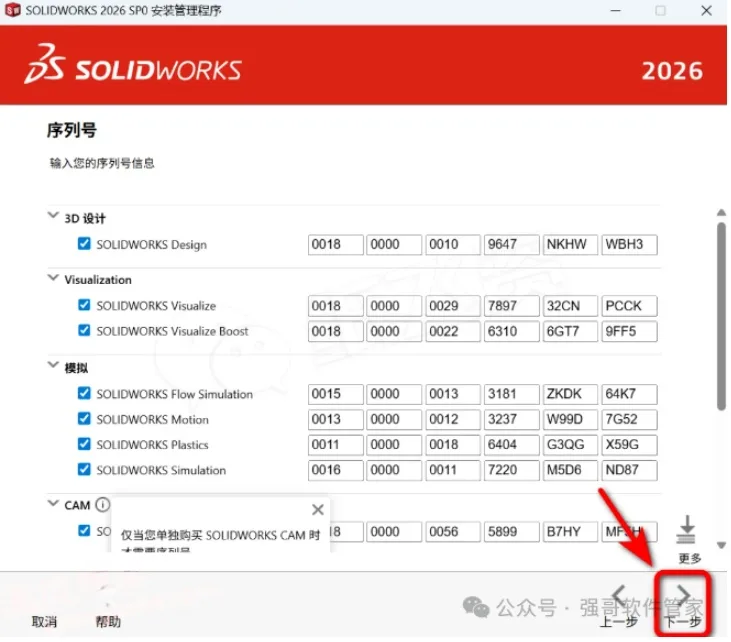
Task: Click SOLIDWORKS Design field 9647
Action: pos(511,244)
